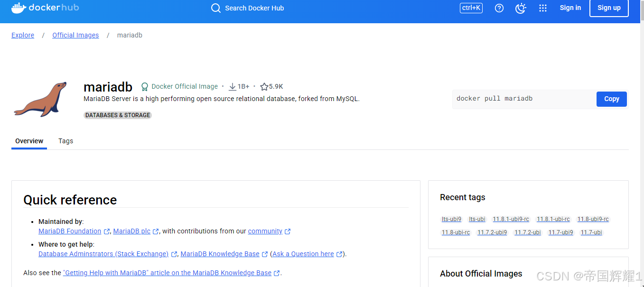
Task: Click external link icon after Stack Exchange link
Action: coord(174,254)
